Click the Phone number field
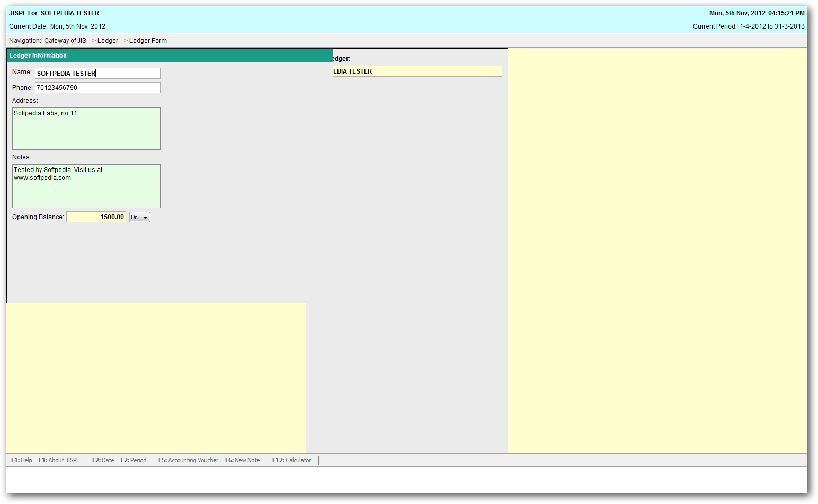Screen dimensions: 818x504 click(x=97, y=87)
